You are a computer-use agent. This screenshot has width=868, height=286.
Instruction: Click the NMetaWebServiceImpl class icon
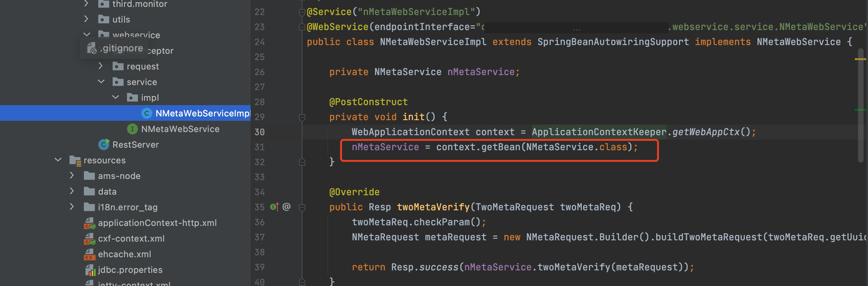pyautogui.click(x=147, y=113)
